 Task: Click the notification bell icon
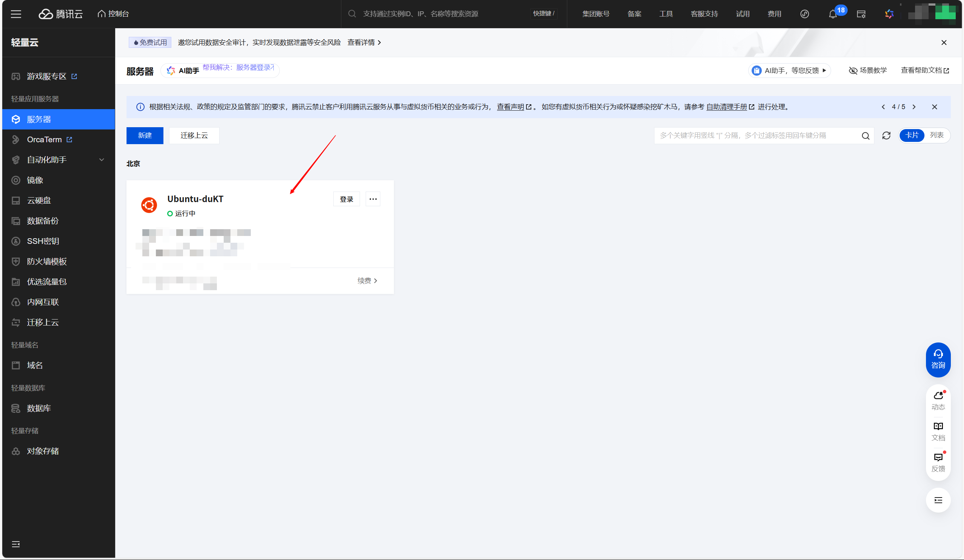pos(833,14)
